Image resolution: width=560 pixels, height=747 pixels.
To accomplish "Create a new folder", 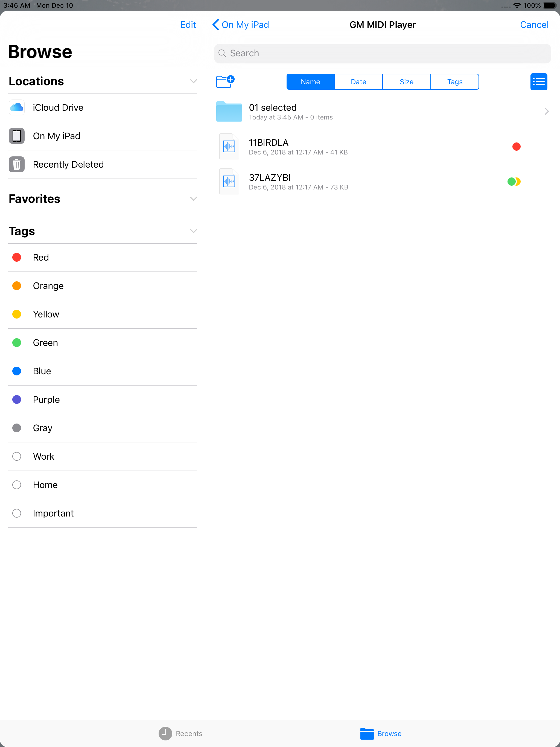I will point(225,81).
